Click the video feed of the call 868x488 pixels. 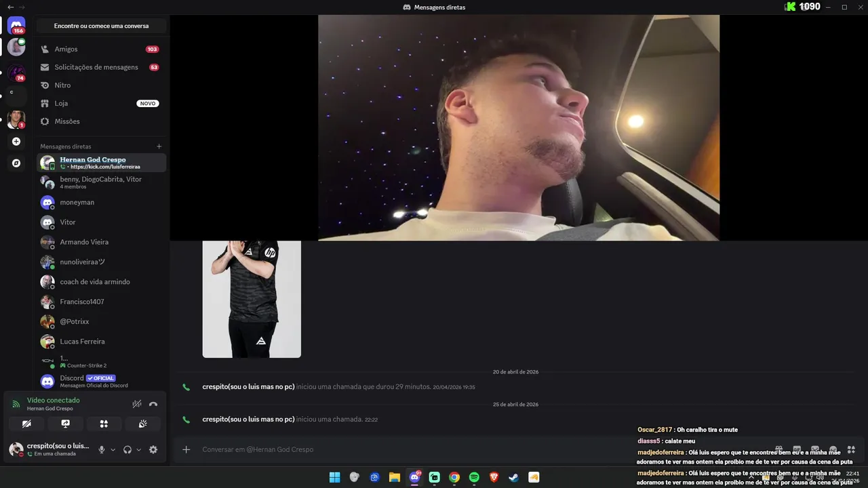click(519, 127)
